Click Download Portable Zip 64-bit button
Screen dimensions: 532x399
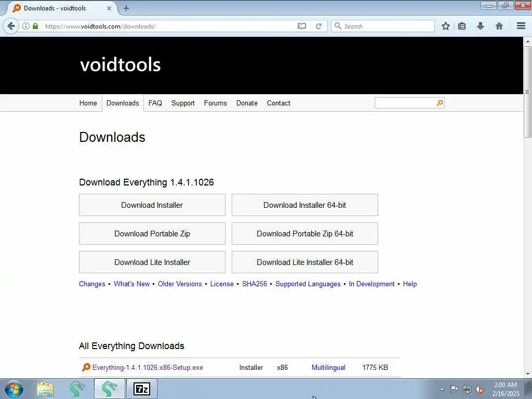pyautogui.click(x=304, y=233)
